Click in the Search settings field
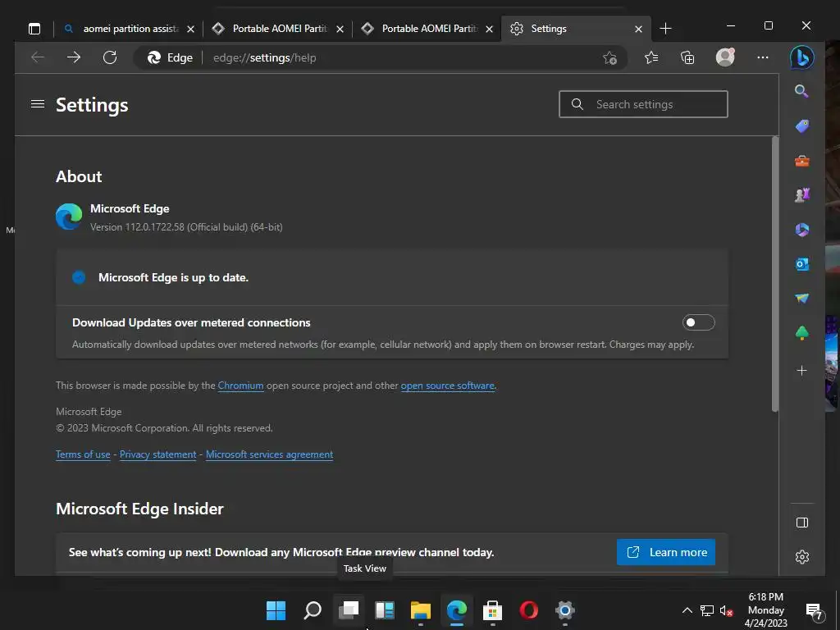Screen dimensions: 840x630 (x=643, y=104)
